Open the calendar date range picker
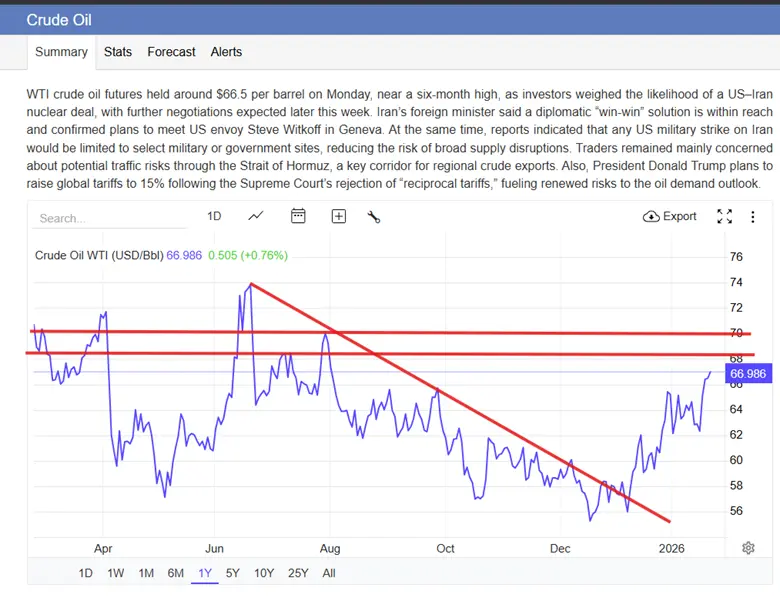Screen dimensions: 780x601 (x=298, y=216)
